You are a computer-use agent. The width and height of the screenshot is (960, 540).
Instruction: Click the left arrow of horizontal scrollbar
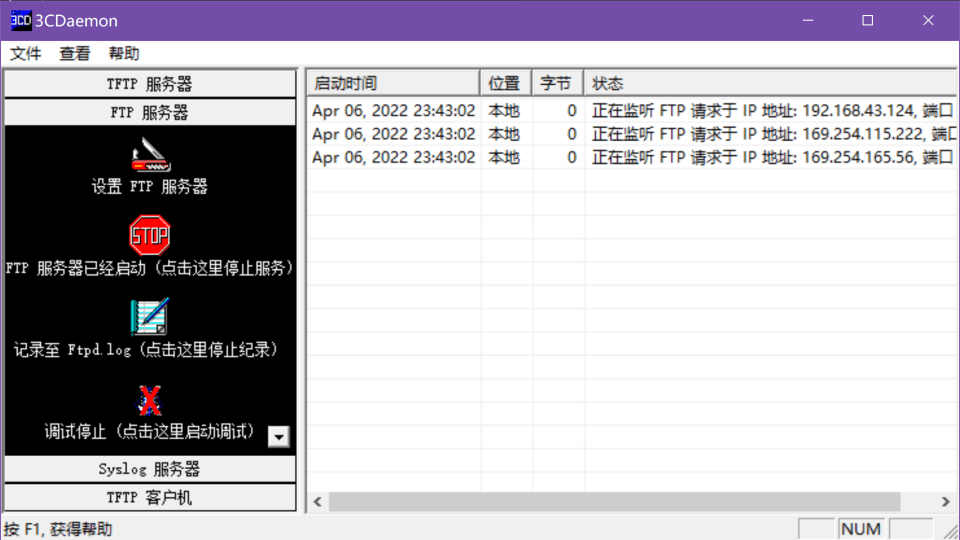tap(318, 501)
